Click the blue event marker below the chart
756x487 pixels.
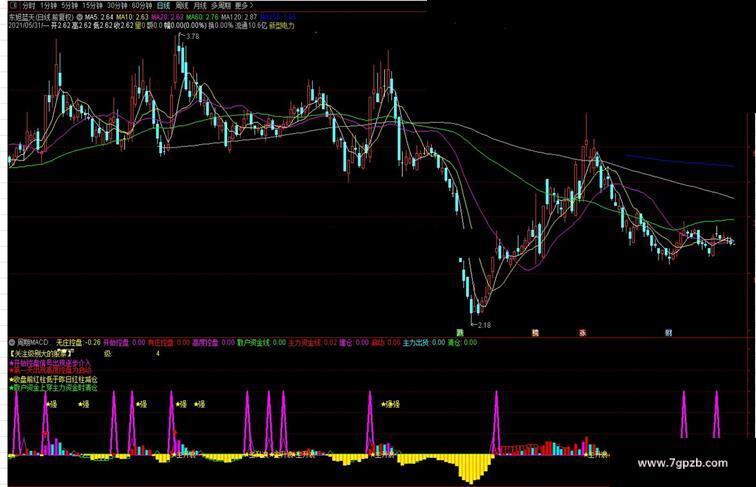click(668, 332)
